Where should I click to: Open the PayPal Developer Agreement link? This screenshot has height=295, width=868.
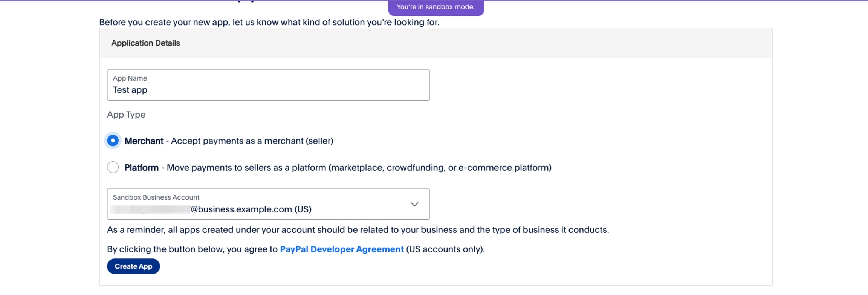pyautogui.click(x=342, y=249)
